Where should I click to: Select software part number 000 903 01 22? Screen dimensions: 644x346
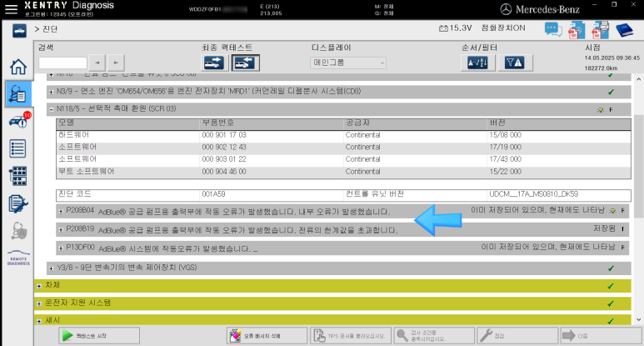tap(224, 159)
